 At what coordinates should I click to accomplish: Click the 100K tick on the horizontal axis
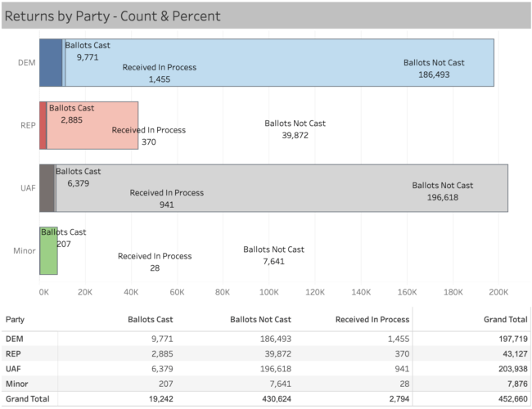tap(268, 290)
